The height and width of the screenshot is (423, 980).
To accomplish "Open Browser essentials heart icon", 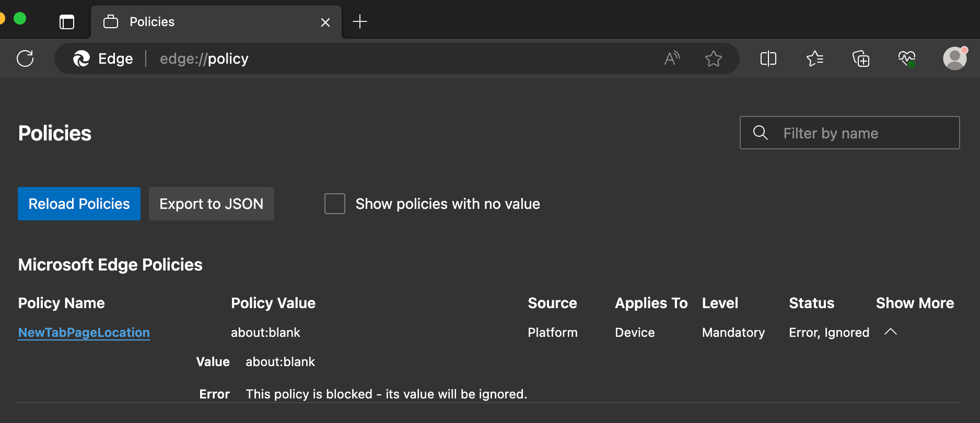I will 907,58.
